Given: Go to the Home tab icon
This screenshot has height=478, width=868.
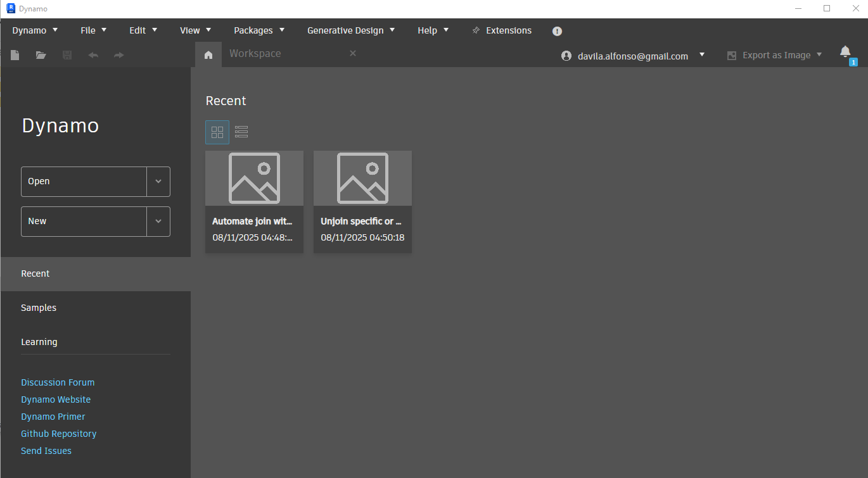Looking at the screenshot, I should click(x=208, y=55).
